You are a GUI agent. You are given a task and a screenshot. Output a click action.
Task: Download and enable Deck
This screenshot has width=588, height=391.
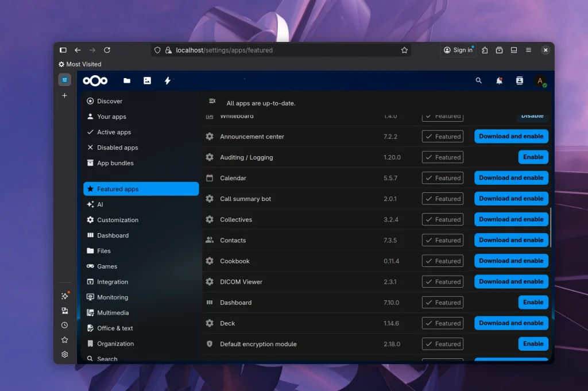click(x=511, y=323)
